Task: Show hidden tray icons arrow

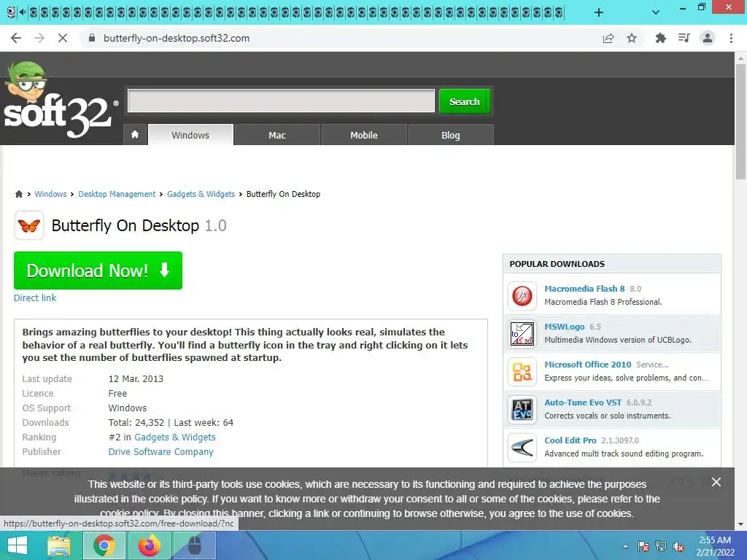Action: [625, 546]
